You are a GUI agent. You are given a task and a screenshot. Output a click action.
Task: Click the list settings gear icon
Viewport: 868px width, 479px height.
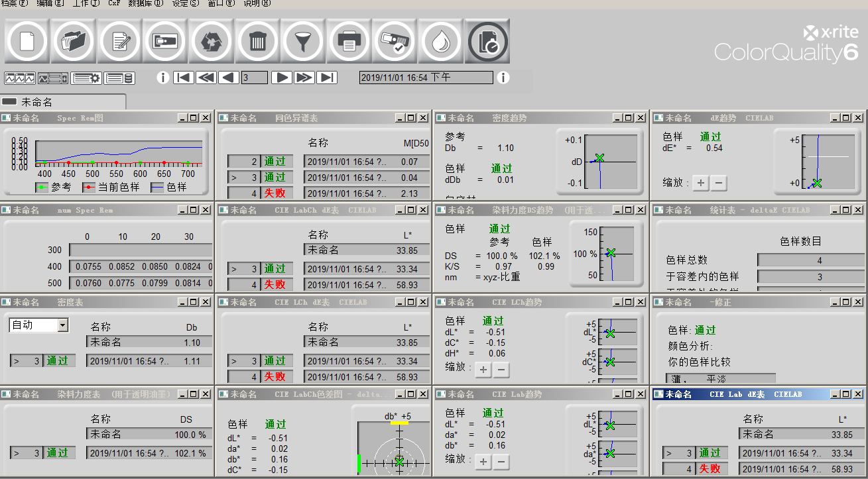[86, 78]
